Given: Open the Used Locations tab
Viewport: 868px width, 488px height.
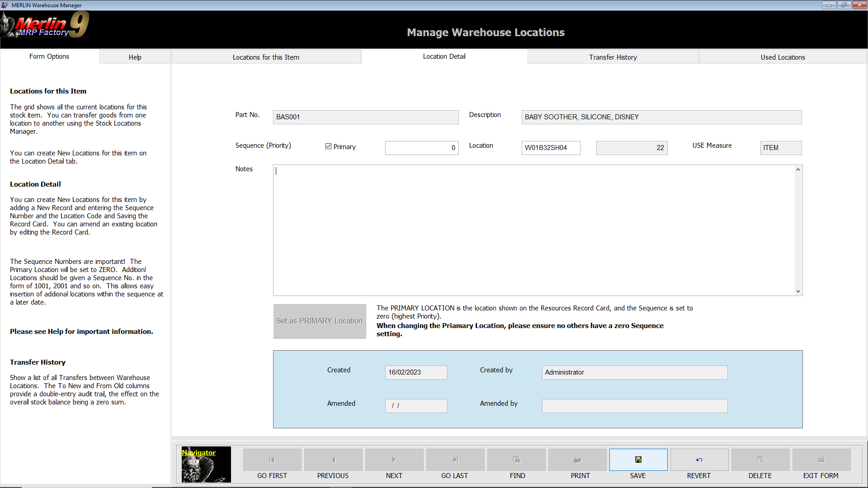Looking at the screenshot, I should (x=783, y=57).
